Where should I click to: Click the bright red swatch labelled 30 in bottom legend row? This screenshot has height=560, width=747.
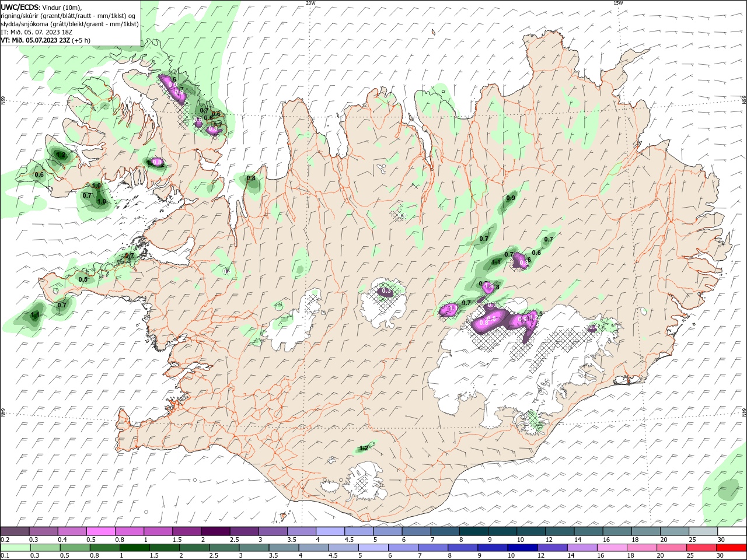[731, 548]
